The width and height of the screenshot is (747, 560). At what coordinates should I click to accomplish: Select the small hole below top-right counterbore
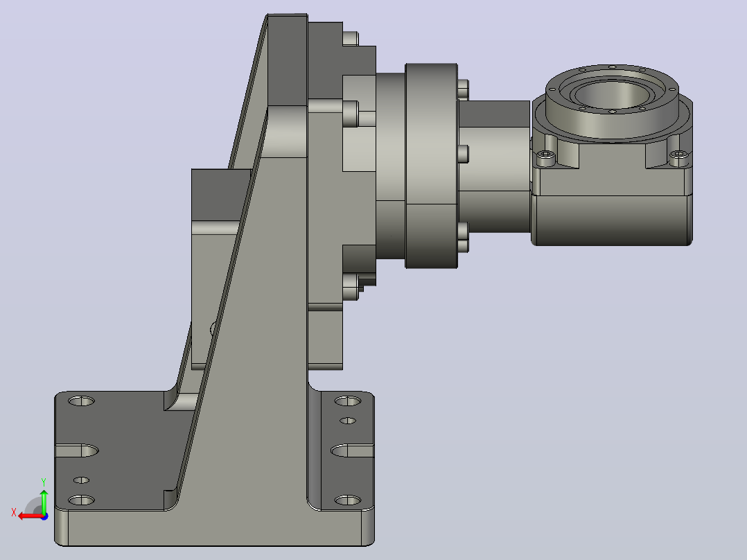(348, 421)
